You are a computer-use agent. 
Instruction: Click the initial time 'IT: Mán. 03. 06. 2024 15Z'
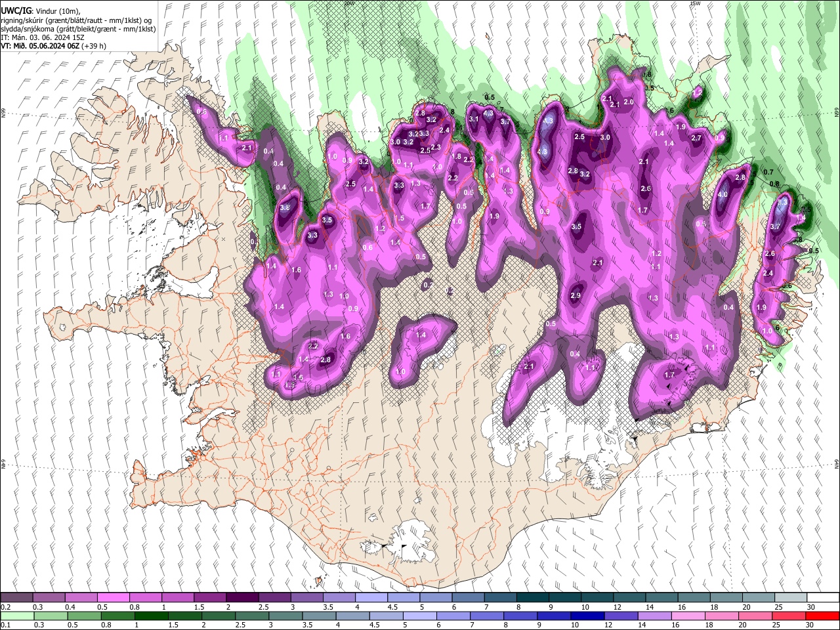coord(43,37)
